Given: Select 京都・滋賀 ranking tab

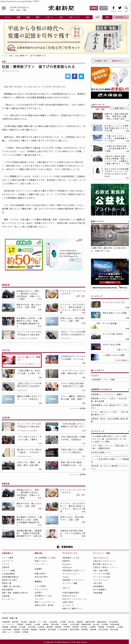Looking at the screenshot, I should 100,109.
